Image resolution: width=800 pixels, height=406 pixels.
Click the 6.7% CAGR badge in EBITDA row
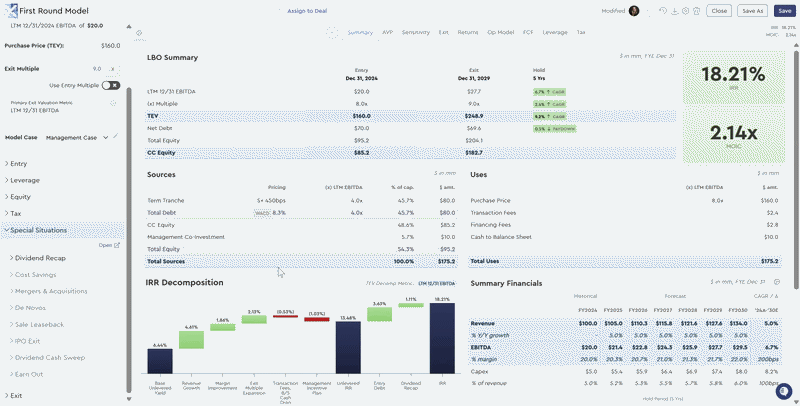(548, 92)
